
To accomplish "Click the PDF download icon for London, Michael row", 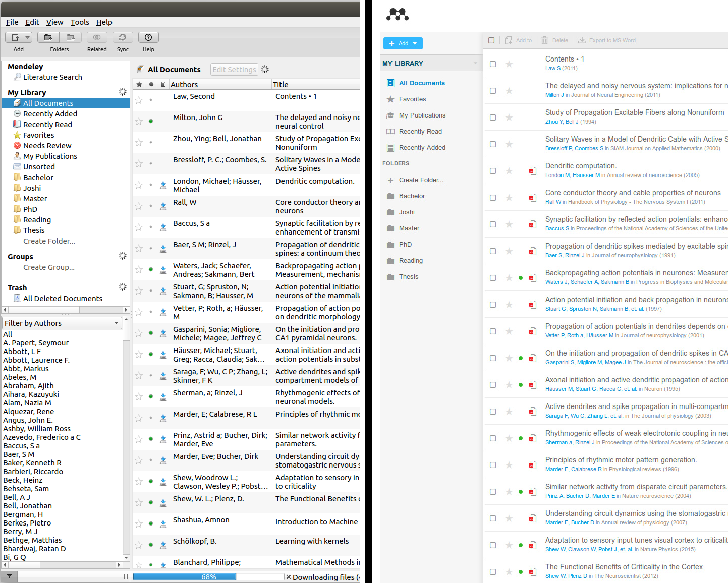I will [163, 185].
